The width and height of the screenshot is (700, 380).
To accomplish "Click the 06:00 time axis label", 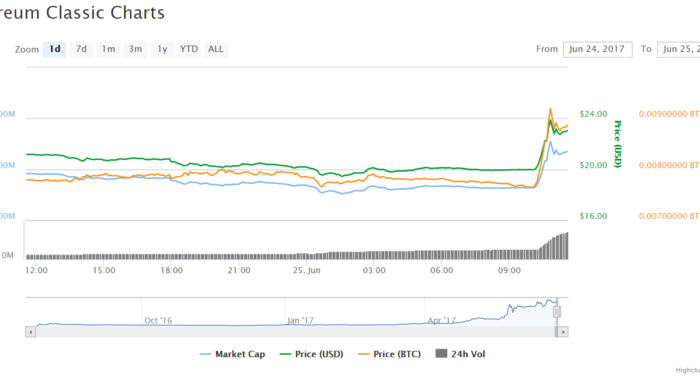I will 442,271.
